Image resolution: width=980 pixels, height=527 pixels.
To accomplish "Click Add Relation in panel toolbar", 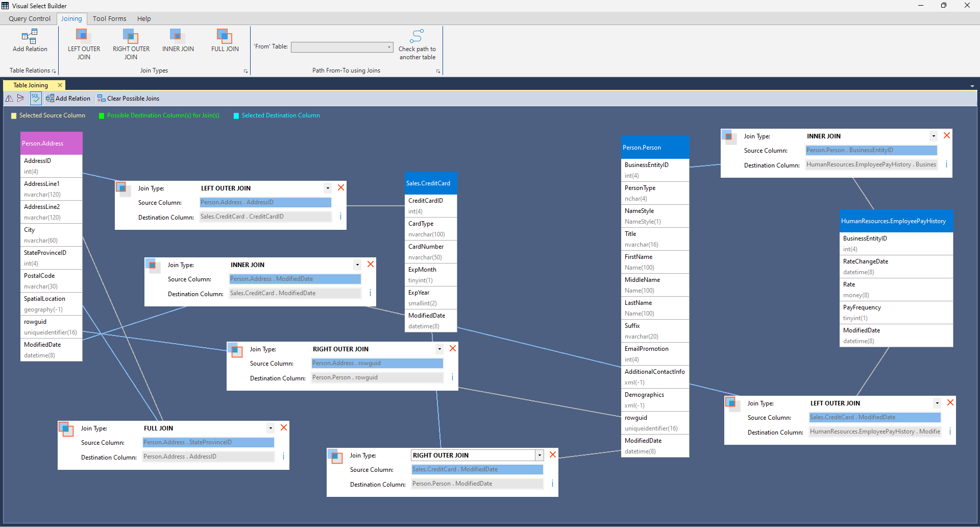I will point(68,99).
